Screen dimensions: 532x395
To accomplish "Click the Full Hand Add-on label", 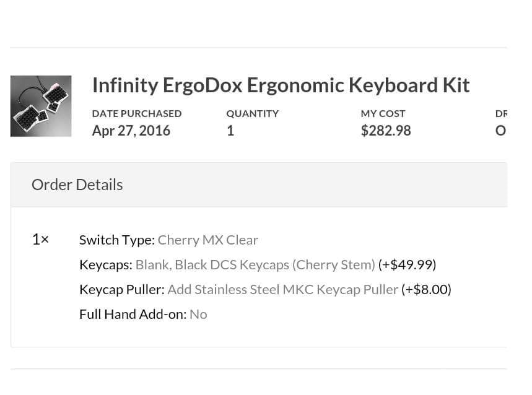I will pos(133,314).
